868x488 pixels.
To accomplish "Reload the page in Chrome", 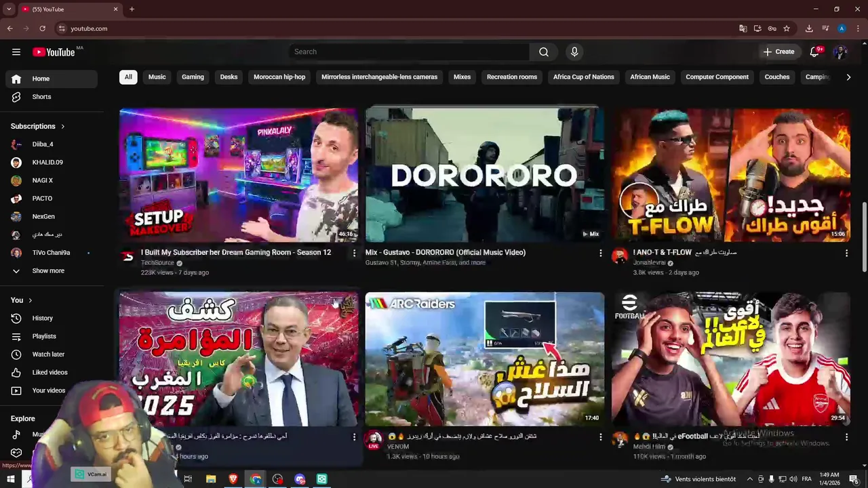I will click(42, 28).
